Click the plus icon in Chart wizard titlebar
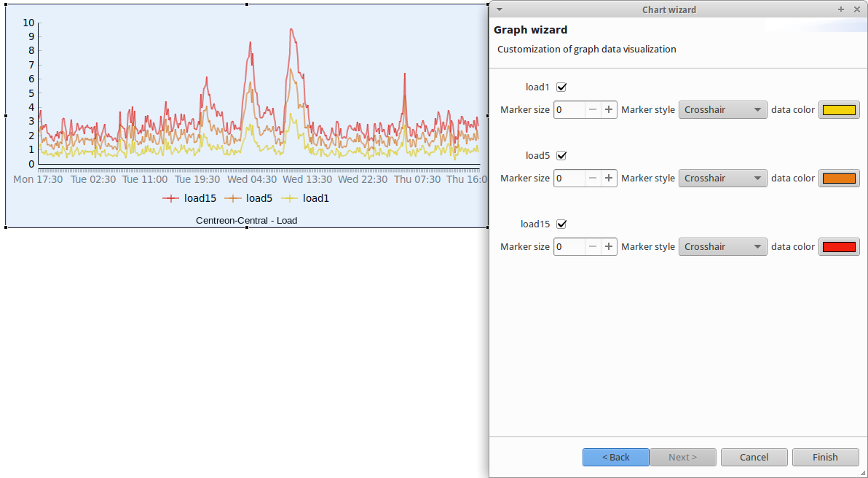This screenshot has width=868, height=478. pyautogui.click(x=840, y=9)
